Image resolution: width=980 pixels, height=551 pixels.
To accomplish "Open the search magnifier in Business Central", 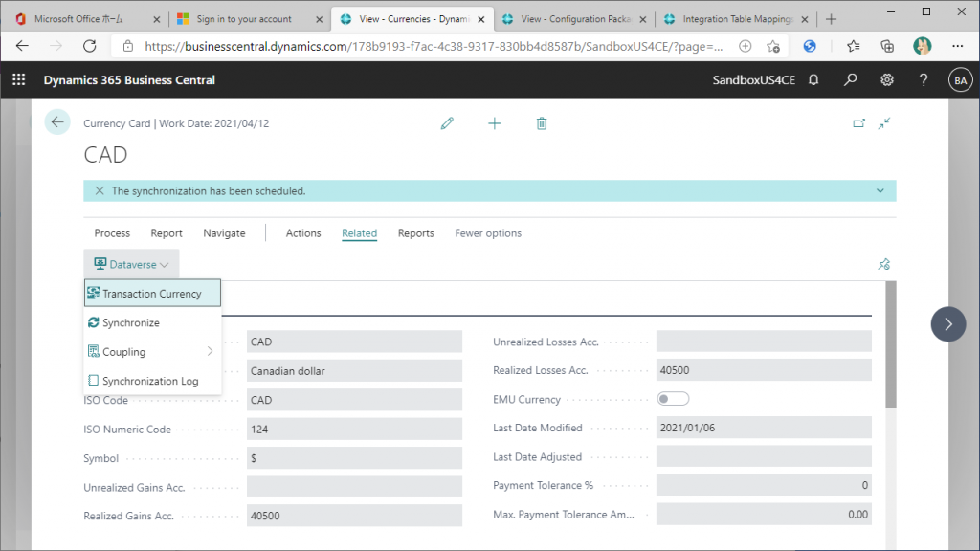I will (x=850, y=80).
